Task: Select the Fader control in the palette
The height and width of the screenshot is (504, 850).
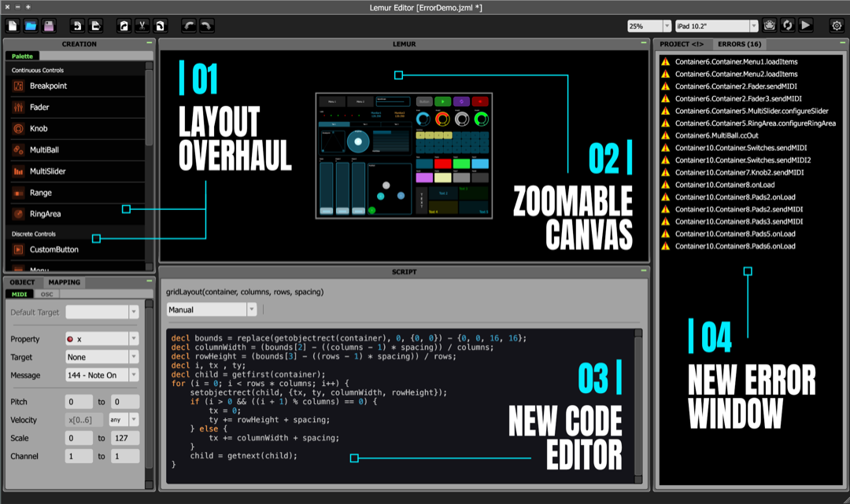Action: tap(77, 107)
